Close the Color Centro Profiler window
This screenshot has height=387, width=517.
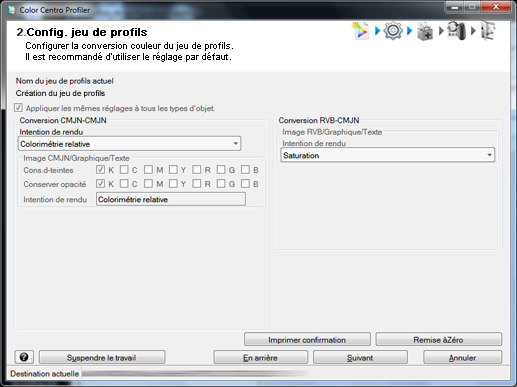[x=496, y=7]
